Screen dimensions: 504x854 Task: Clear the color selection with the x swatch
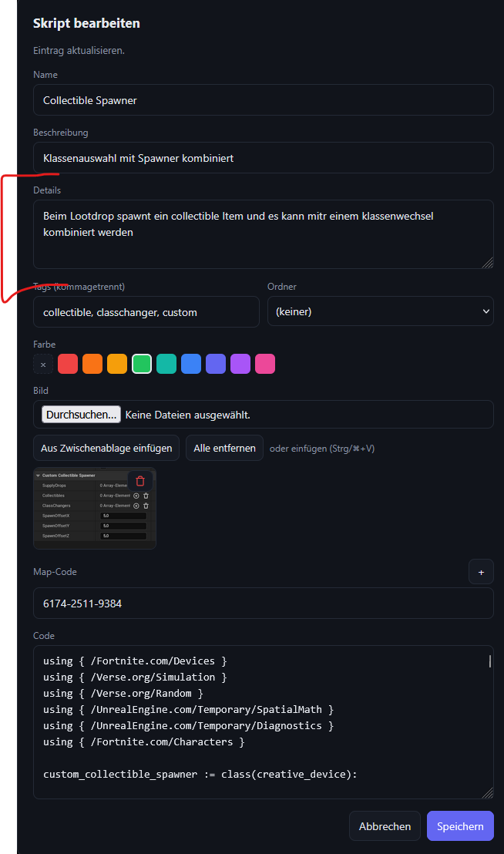pos(43,365)
